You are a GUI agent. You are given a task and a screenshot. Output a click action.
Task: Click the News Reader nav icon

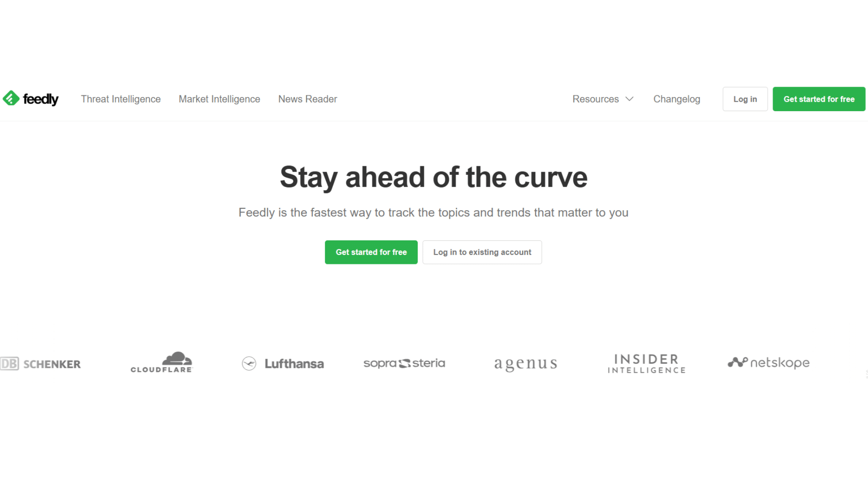(x=307, y=99)
